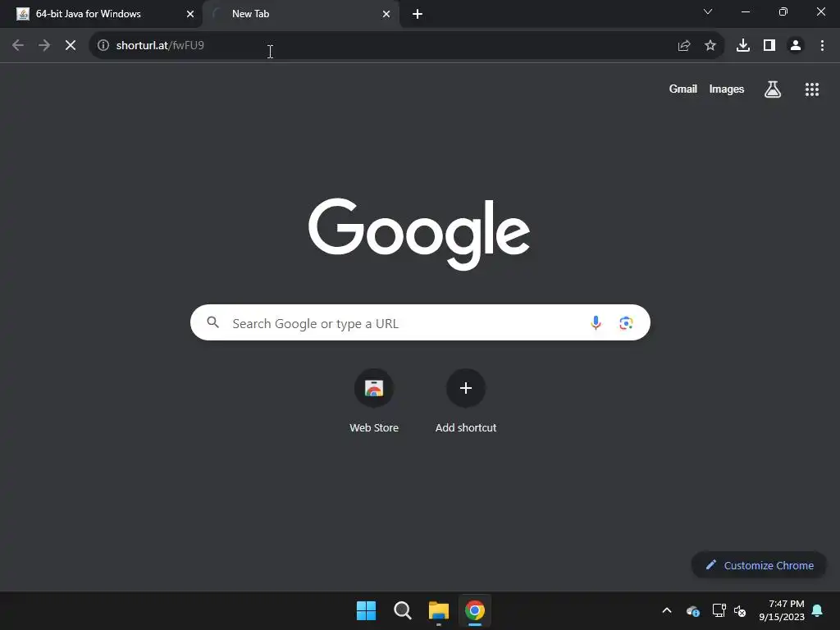Click the Google logo
This screenshot has height=630, width=840.
point(419,234)
